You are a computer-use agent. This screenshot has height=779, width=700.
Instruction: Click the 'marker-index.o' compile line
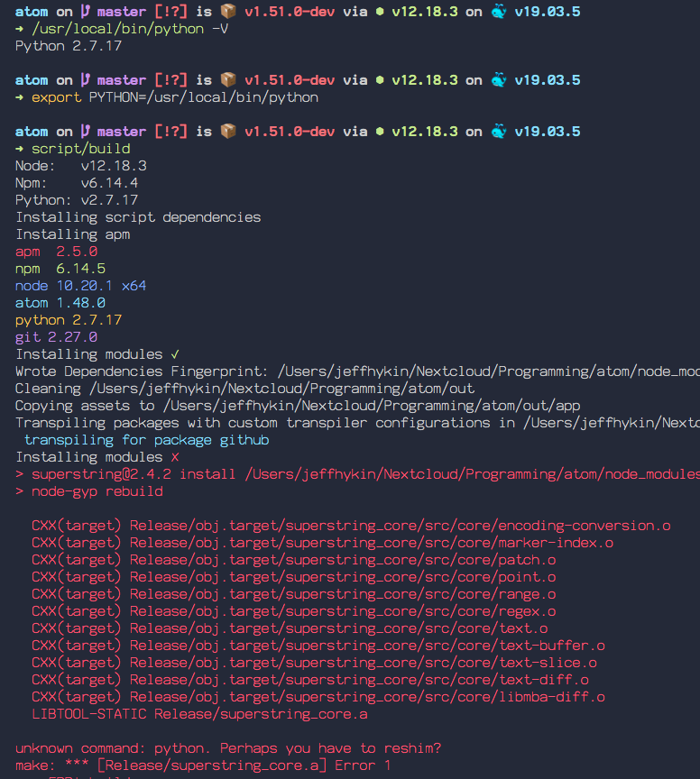(x=322, y=543)
